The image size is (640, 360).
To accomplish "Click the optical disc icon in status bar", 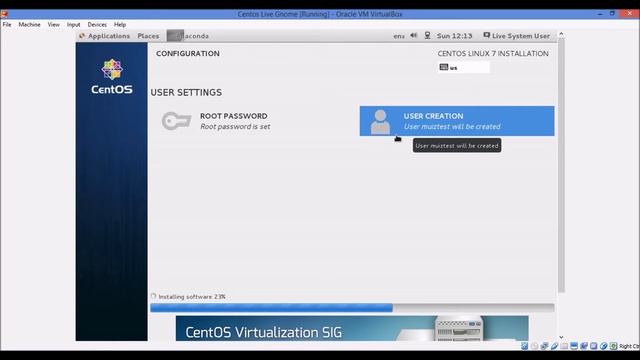I will [534, 346].
